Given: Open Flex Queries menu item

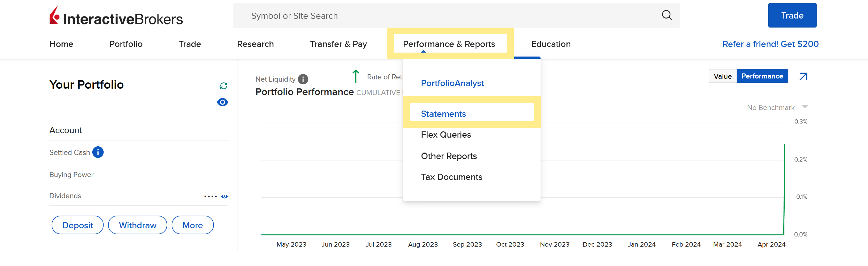Looking at the screenshot, I should tap(445, 135).
